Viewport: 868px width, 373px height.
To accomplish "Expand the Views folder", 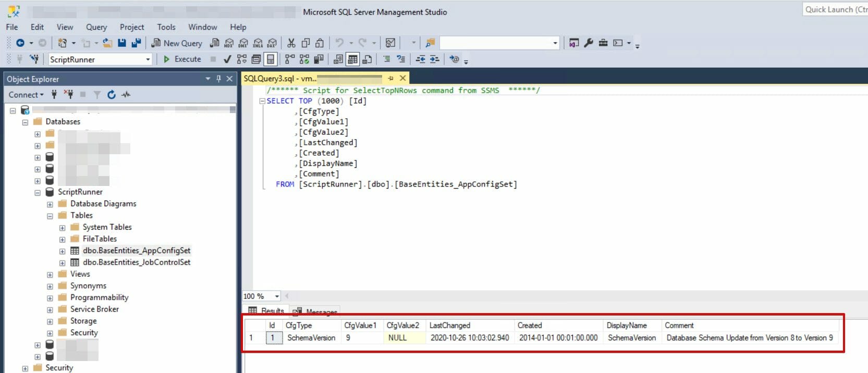I will (x=50, y=275).
